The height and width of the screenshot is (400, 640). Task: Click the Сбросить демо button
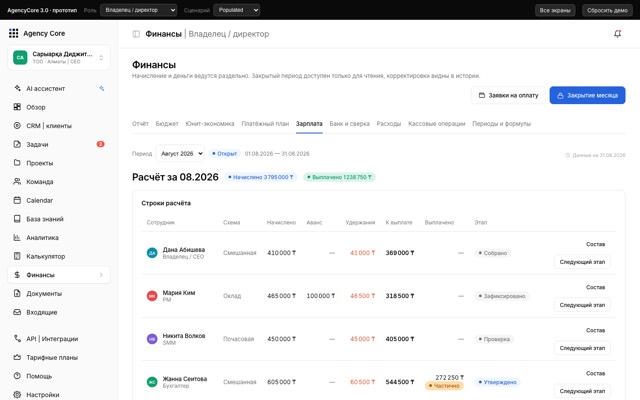pos(607,10)
